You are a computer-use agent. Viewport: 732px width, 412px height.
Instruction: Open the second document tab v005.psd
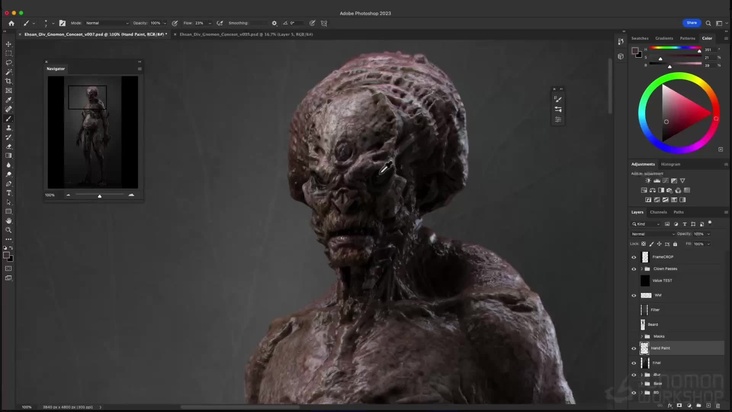[246, 35]
